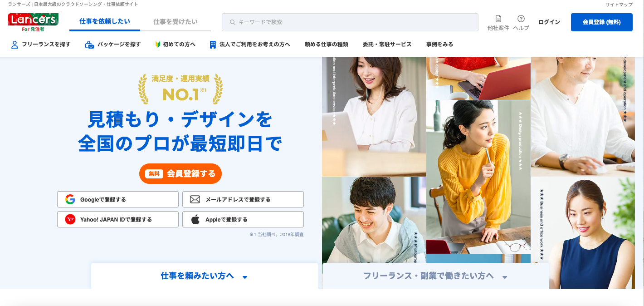Viewport: 644px width, 306px height.
Task: Open the 他社案件 document icon
Action: [498, 19]
